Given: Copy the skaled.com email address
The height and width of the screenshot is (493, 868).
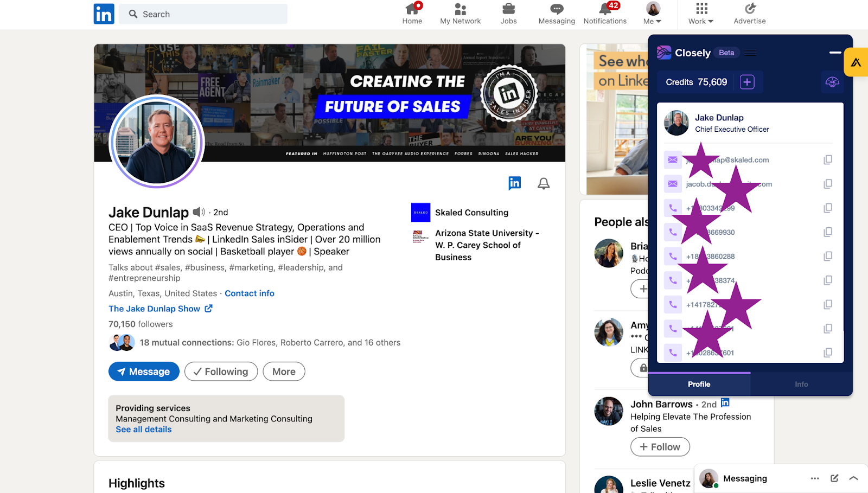Looking at the screenshot, I should click(x=828, y=159).
